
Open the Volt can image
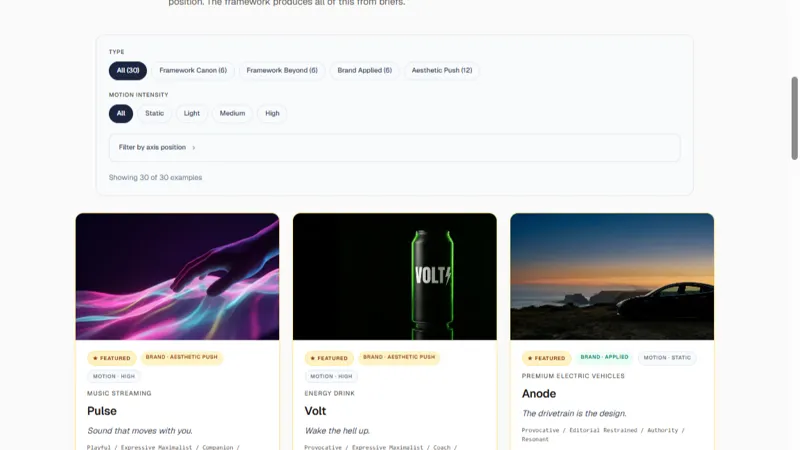pyautogui.click(x=395, y=277)
